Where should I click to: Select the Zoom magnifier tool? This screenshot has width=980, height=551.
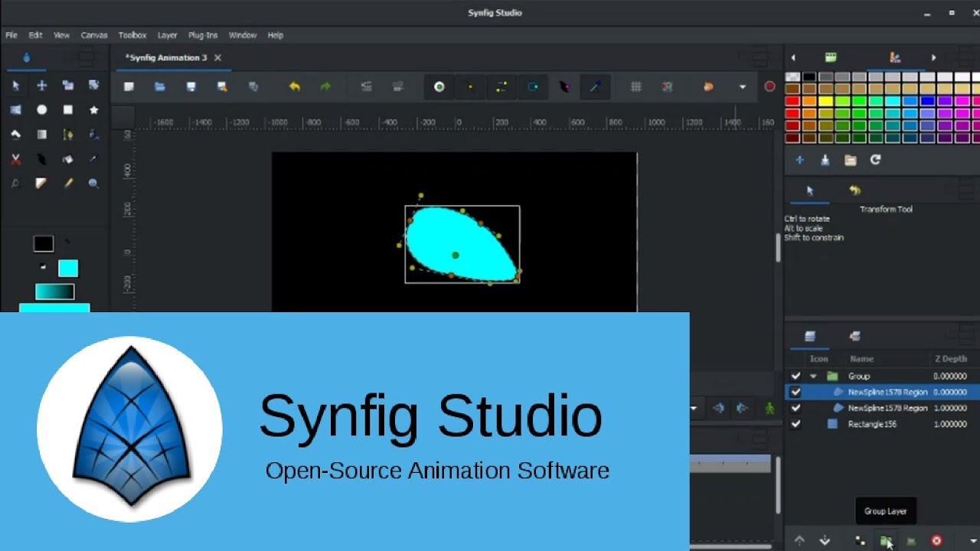click(x=93, y=184)
